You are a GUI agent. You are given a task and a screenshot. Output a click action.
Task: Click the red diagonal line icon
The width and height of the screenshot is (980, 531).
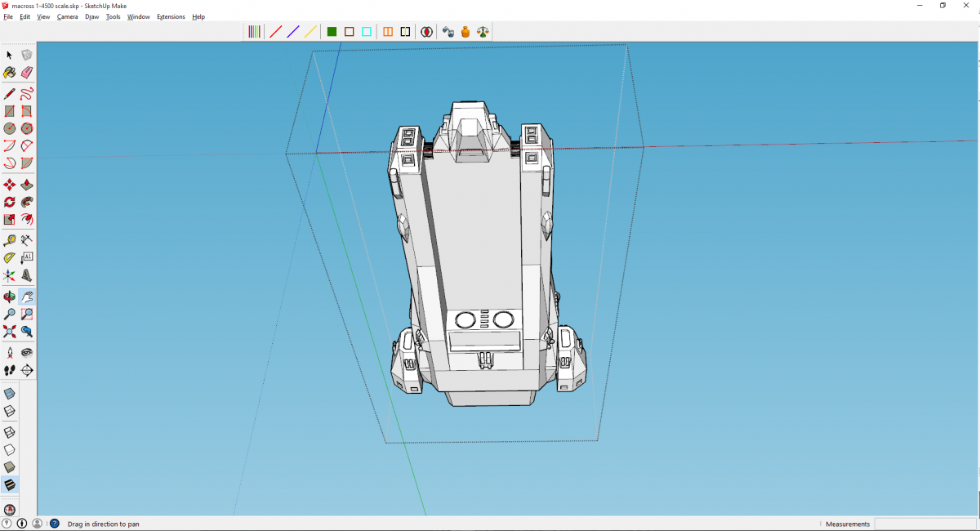tap(275, 32)
